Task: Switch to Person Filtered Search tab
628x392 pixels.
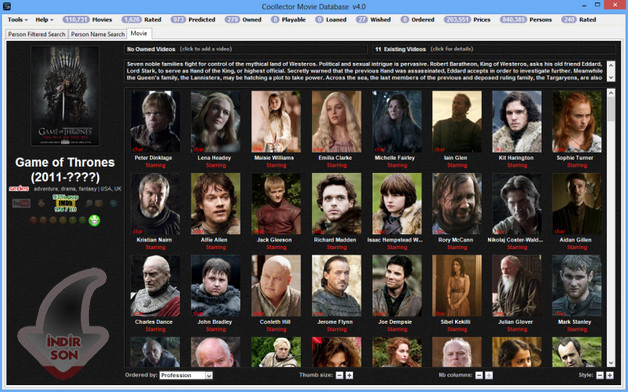Action: pos(36,34)
